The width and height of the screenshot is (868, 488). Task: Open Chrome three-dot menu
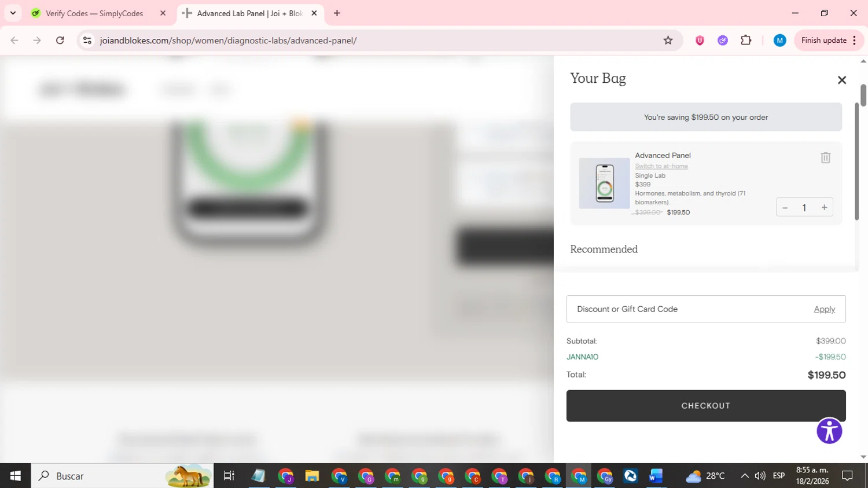coord(855,41)
